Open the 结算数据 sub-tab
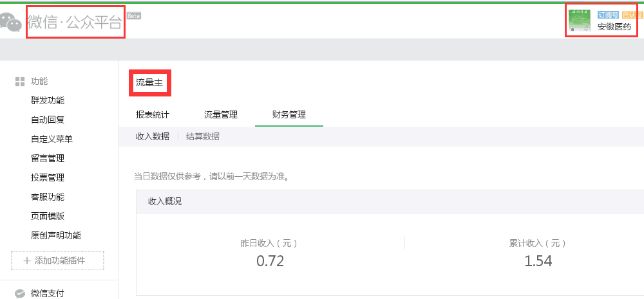The width and height of the screenshot is (644, 299). tap(202, 136)
